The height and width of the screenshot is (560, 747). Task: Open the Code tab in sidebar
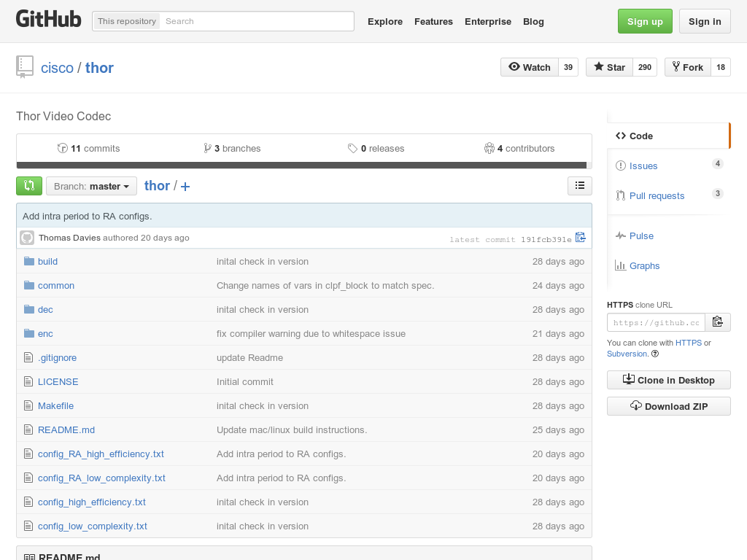click(x=668, y=136)
